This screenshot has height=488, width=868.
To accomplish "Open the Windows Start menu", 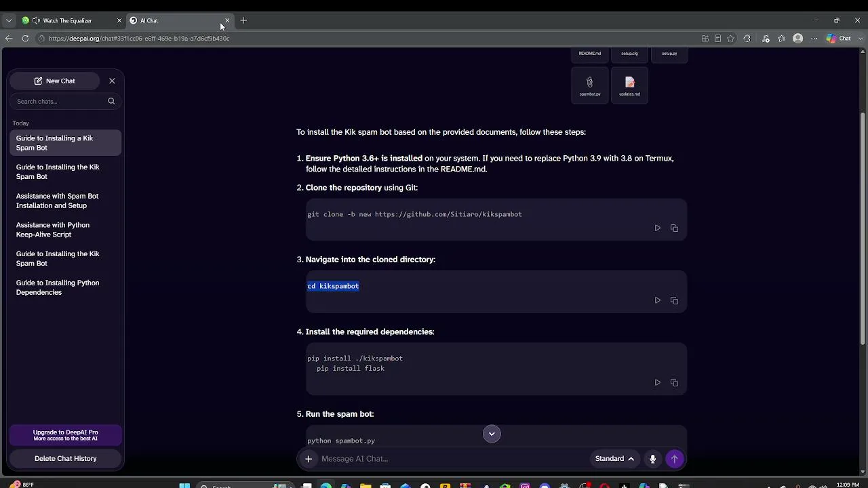I will click(x=184, y=485).
